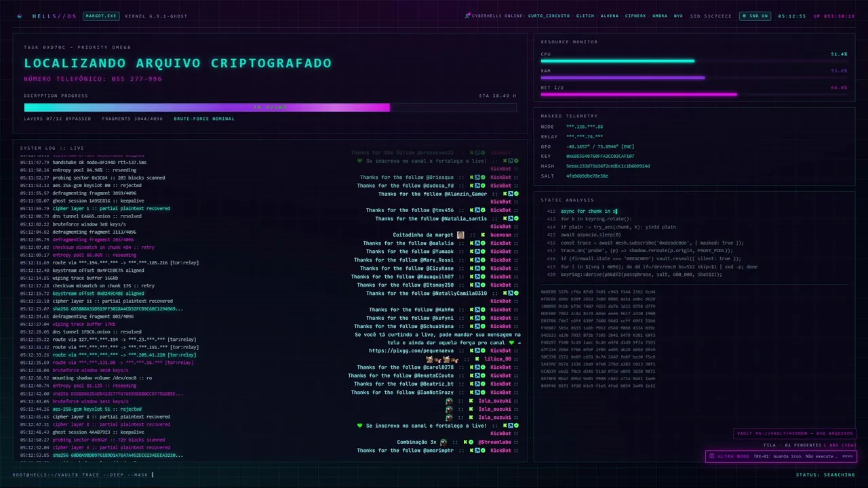Viewport: 868px width, 488px height.
Task: Click the GEO coordinates value
Action: 600,146
